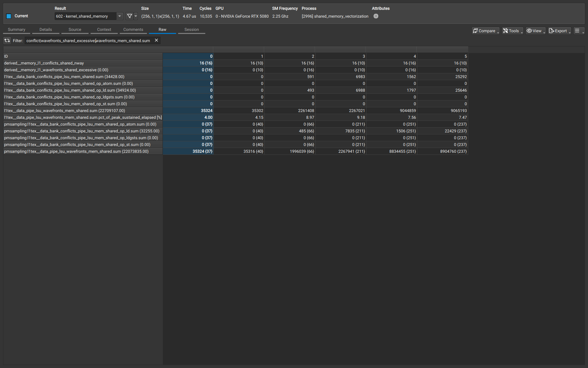The width and height of the screenshot is (588, 368).
Task: Open the Source tab
Action: [75, 30]
